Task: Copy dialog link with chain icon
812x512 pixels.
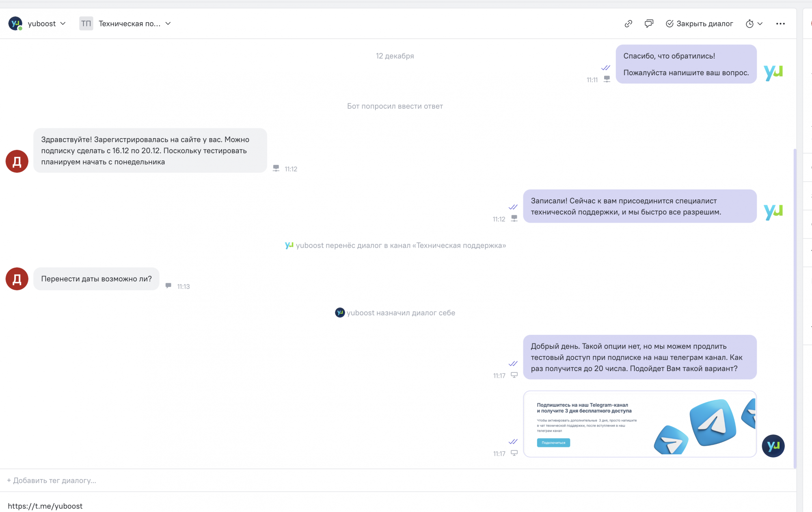Action: (628, 24)
